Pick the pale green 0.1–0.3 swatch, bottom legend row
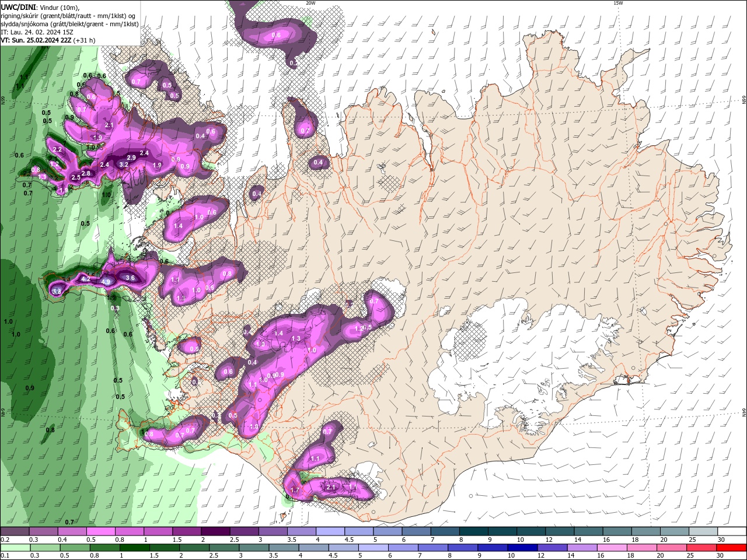 pyautogui.click(x=14, y=548)
